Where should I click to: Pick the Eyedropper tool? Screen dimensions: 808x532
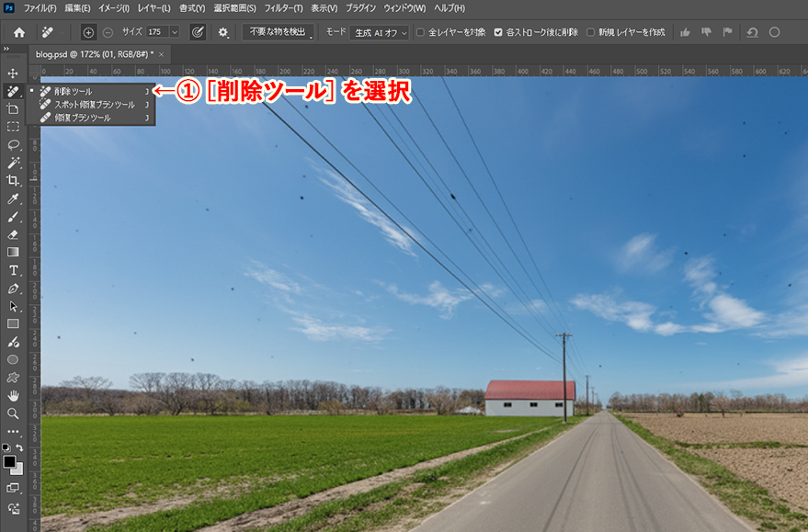click(13, 198)
